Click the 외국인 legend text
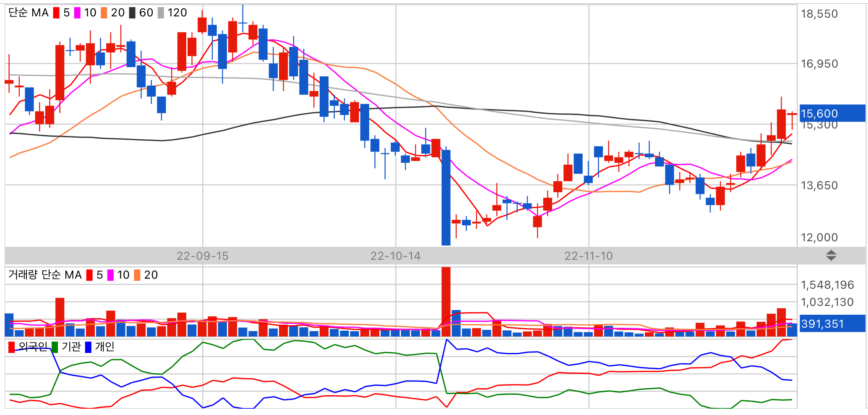This screenshot has width=868, height=415. pos(33,347)
